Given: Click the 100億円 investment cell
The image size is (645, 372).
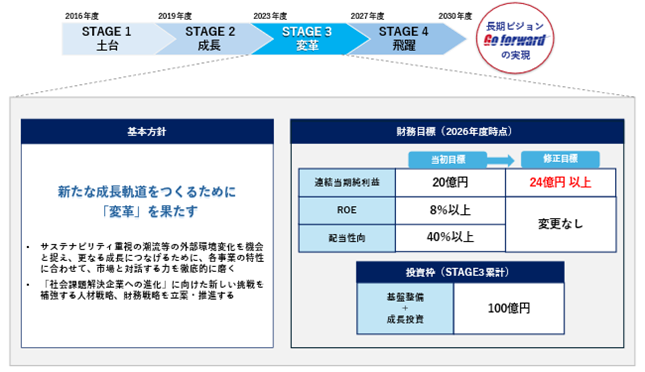Looking at the screenshot, I should click(x=509, y=309).
